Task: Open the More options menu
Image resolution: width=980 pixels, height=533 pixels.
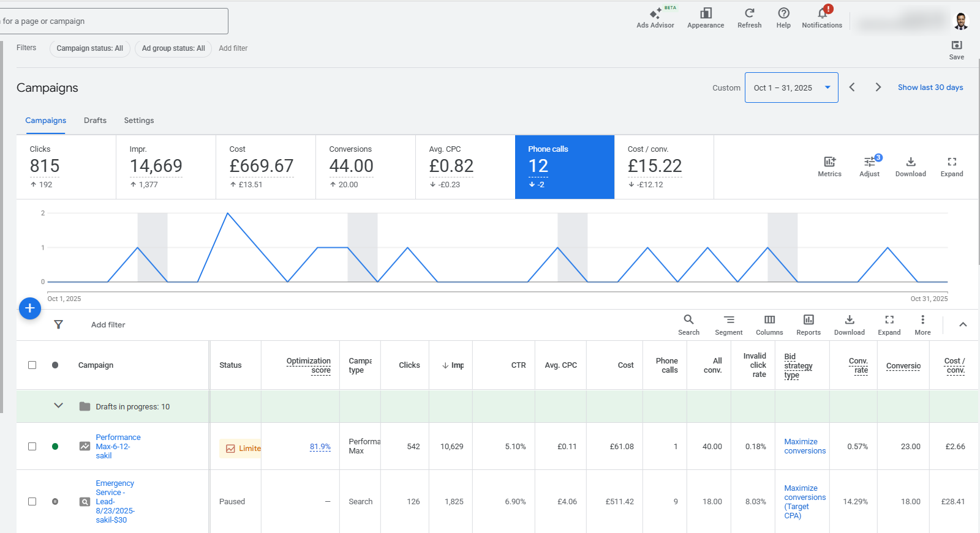Action: 922,324
